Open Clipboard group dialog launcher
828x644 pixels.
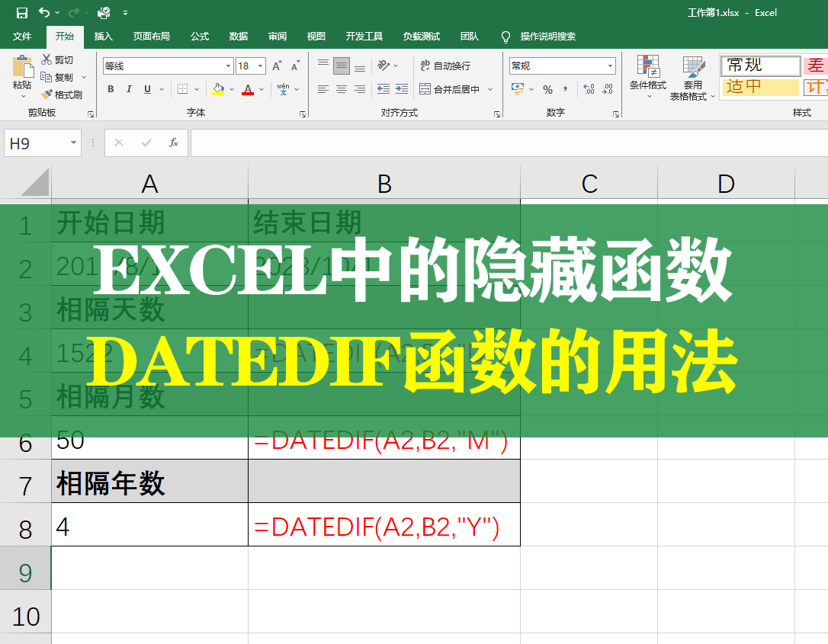click(90, 114)
